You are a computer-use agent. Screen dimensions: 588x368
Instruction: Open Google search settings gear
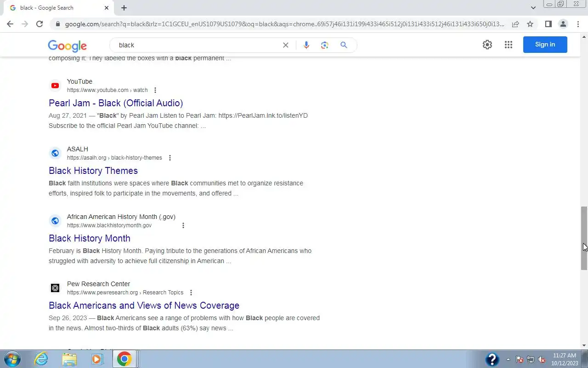click(487, 45)
